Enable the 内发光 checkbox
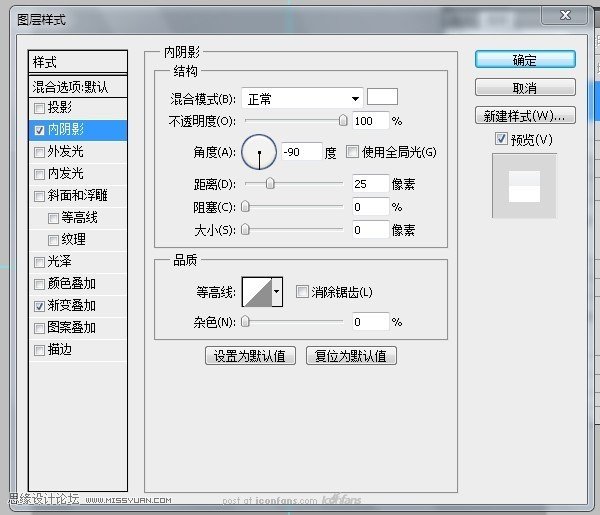The image size is (600, 515). point(39,174)
